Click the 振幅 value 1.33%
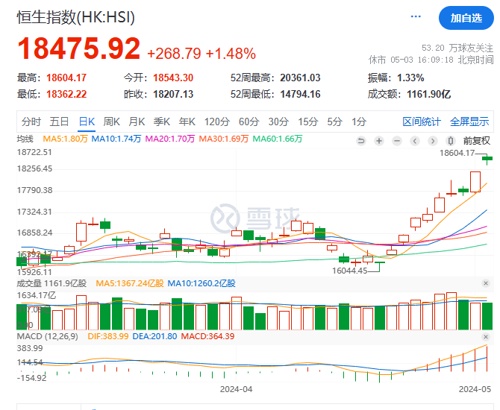 click(411, 78)
